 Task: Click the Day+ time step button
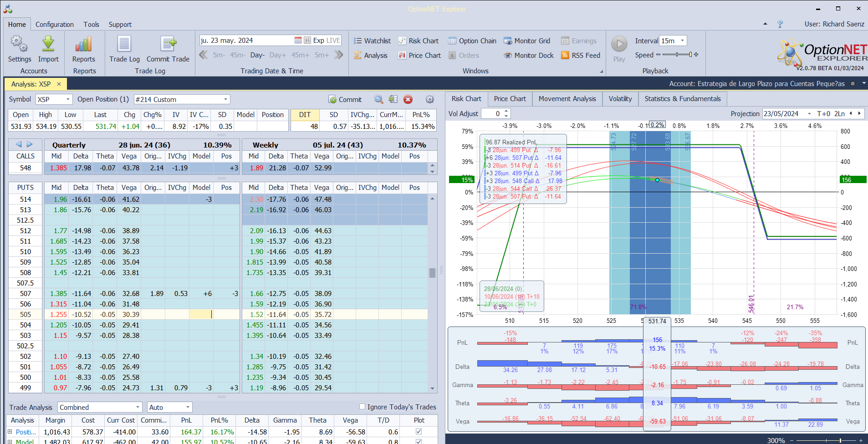click(x=278, y=55)
